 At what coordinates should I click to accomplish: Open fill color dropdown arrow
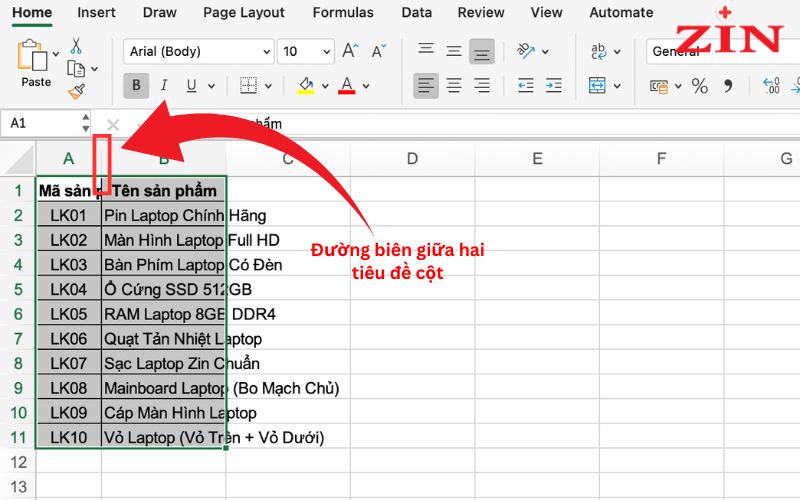325,86
